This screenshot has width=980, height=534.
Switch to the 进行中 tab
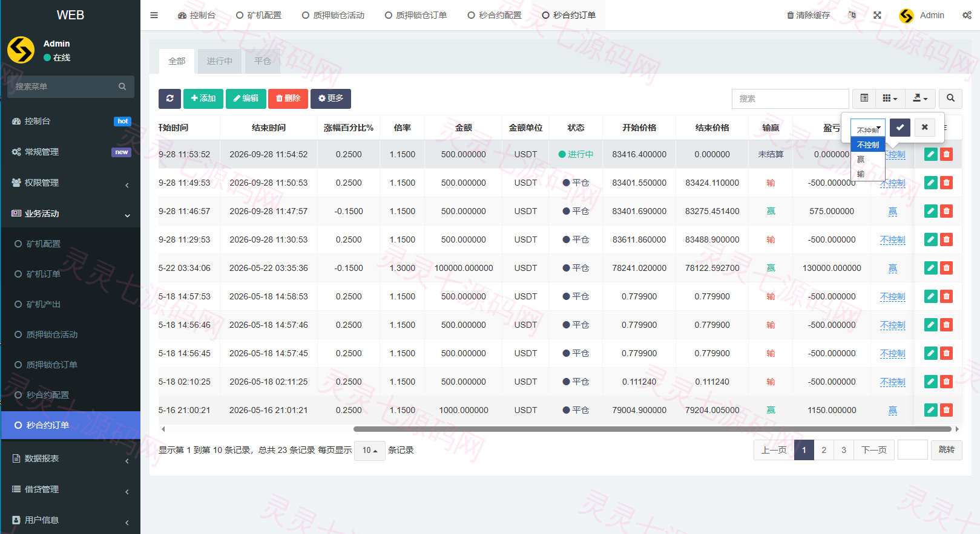(219, 61)
